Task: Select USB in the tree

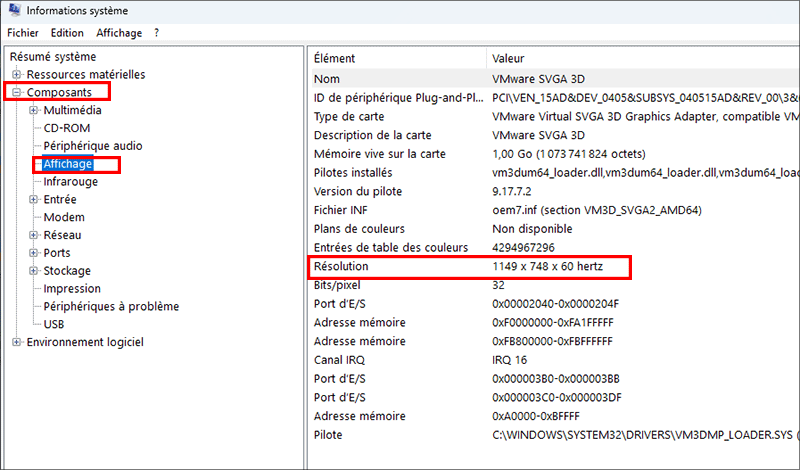Action: (54, 325)
